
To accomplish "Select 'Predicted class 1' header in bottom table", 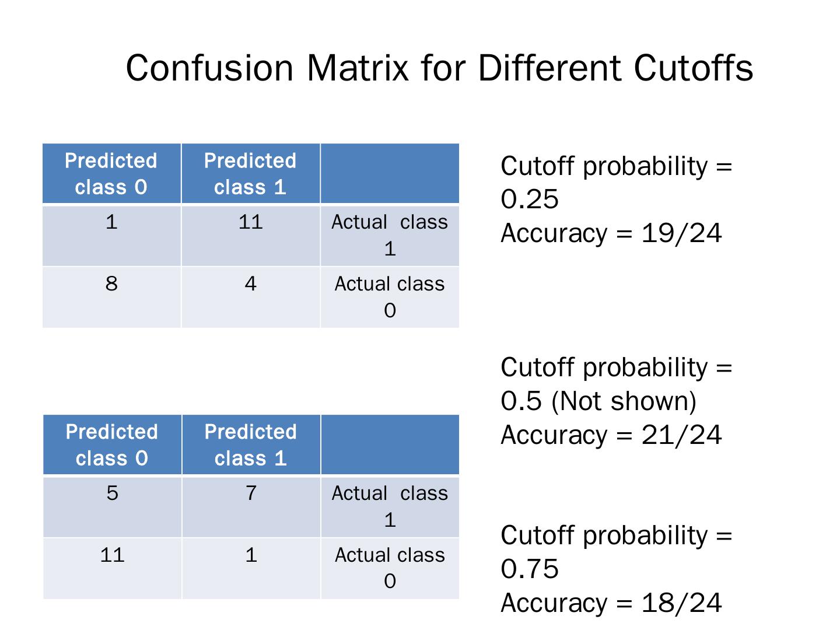I will 251,445.
